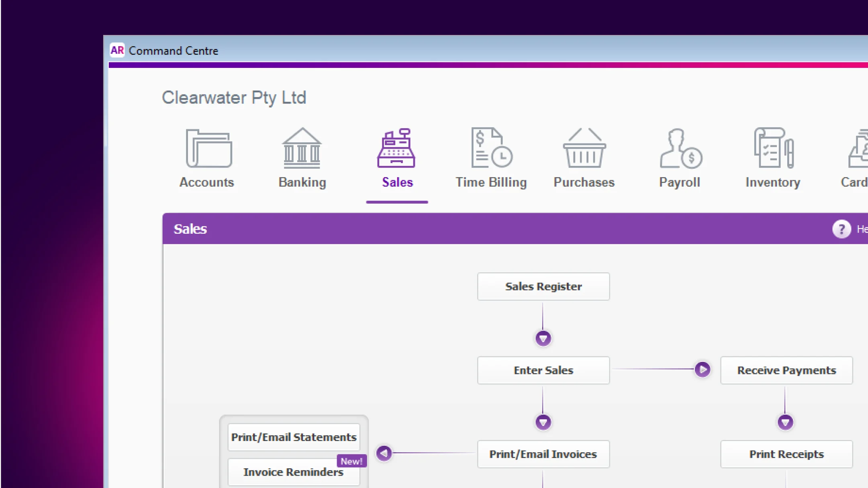868x488 pixels.
Task: Select the Banking building icon
Action: 302,149
